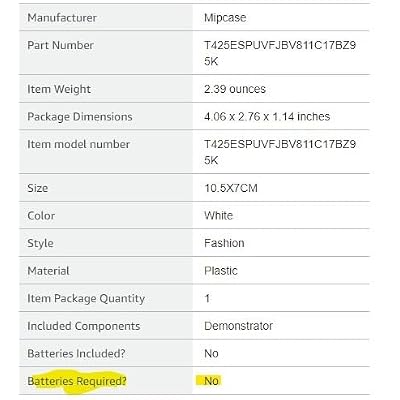Select the 10.5X7CM size value
The image size is (400, 400).
coord(231,188)
